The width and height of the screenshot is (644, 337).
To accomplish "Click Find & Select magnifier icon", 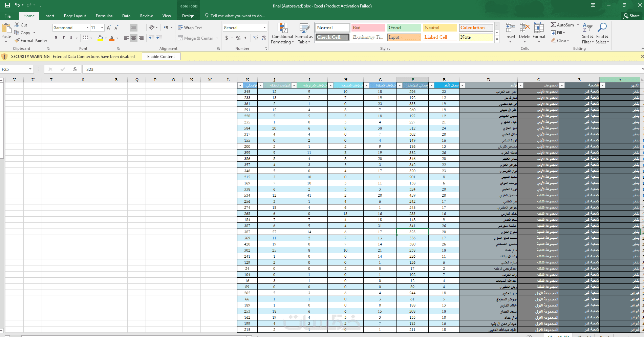I will tap(602, 27).
